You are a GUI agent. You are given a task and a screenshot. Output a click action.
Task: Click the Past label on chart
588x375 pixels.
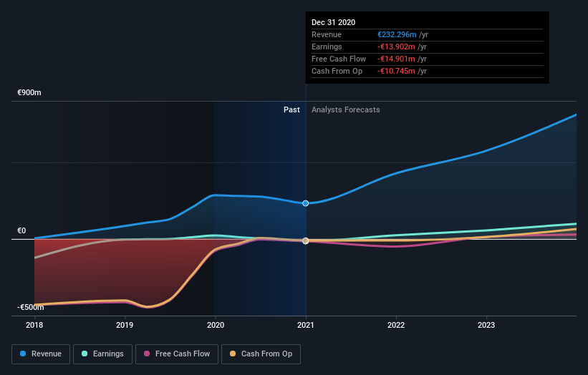coord(291,109)
